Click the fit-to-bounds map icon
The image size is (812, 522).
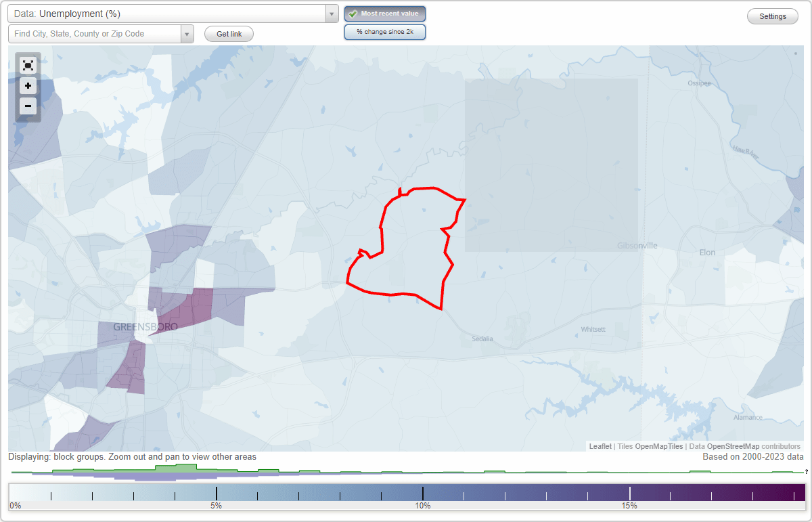[x=28, y=65]
